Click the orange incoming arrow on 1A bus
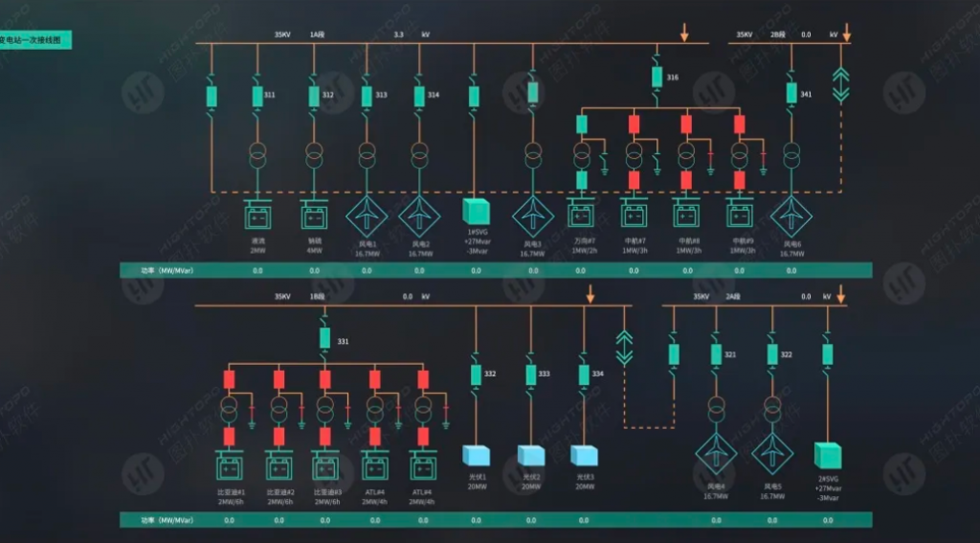This screenshot has width=980, height=543. (684, 33)
